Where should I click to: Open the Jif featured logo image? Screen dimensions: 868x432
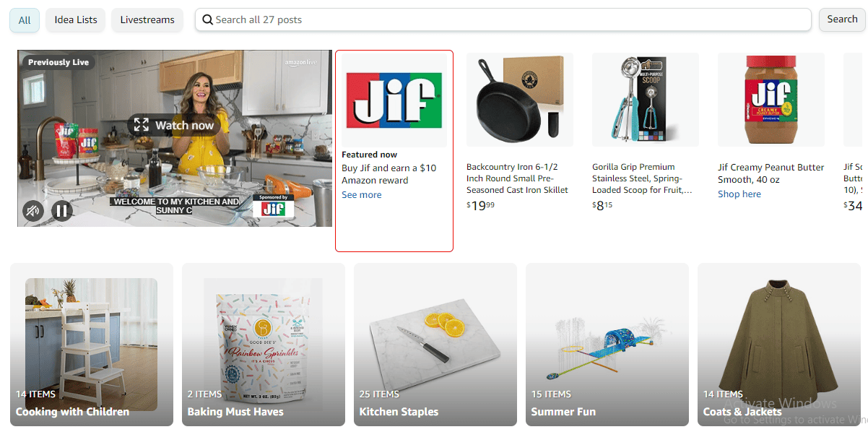pyautogui.click(x=394, y=100)
